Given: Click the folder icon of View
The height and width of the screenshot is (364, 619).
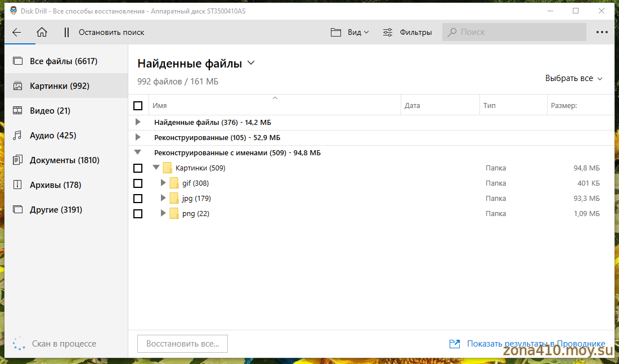Looking at the screenshot, I should click(x=336, y=33).
